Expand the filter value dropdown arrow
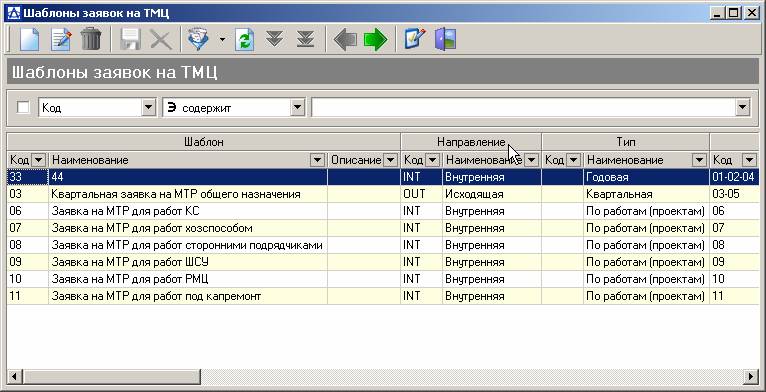This screenshot has width=766, height=392. 743,107
